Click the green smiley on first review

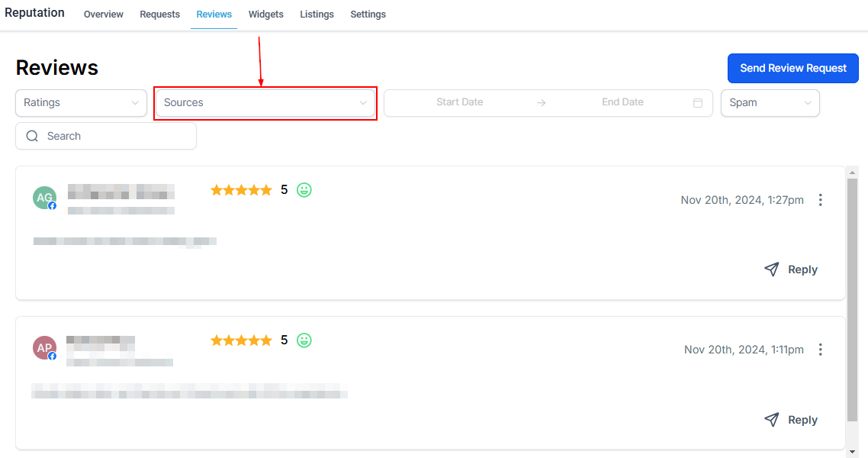coord(304,190)
